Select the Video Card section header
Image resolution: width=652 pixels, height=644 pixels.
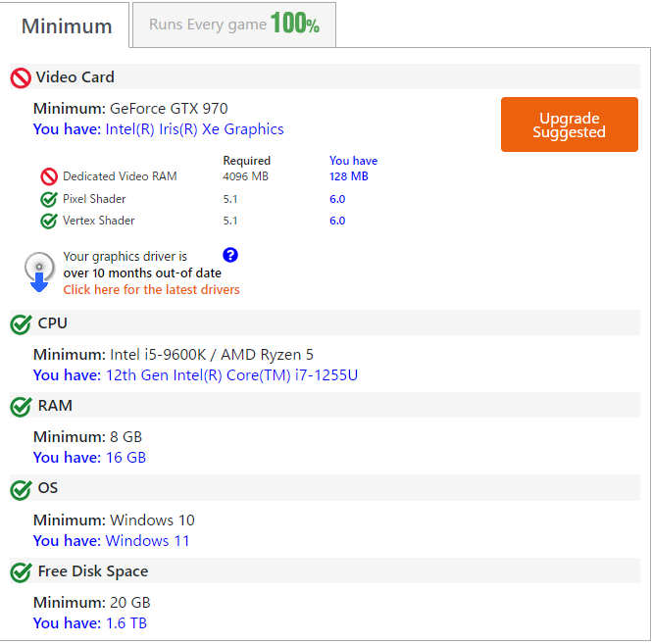pyautogui.click(x=75, y=77)
